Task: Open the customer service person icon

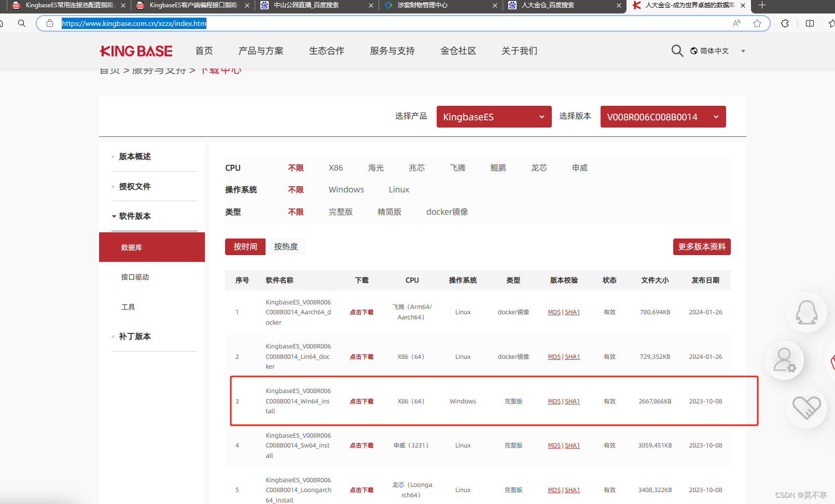Action: (x=784, y=360)
